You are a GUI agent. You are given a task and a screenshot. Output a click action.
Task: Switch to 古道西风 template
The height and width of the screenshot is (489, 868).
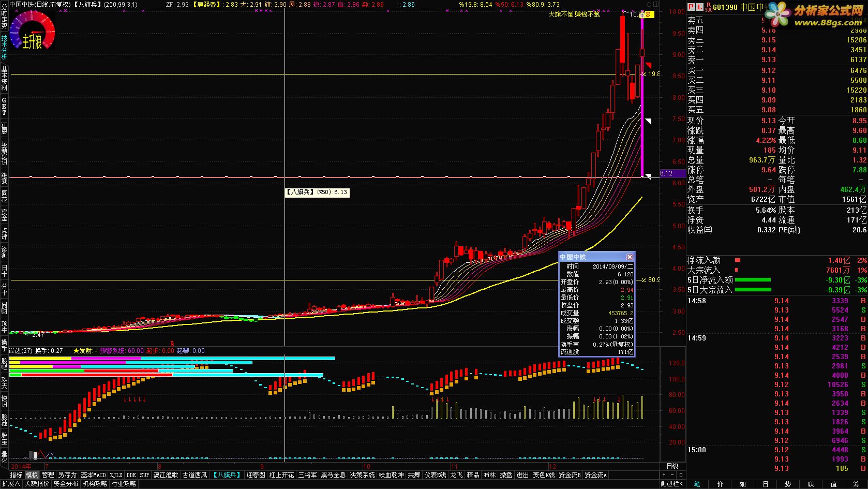pos(194,475)
